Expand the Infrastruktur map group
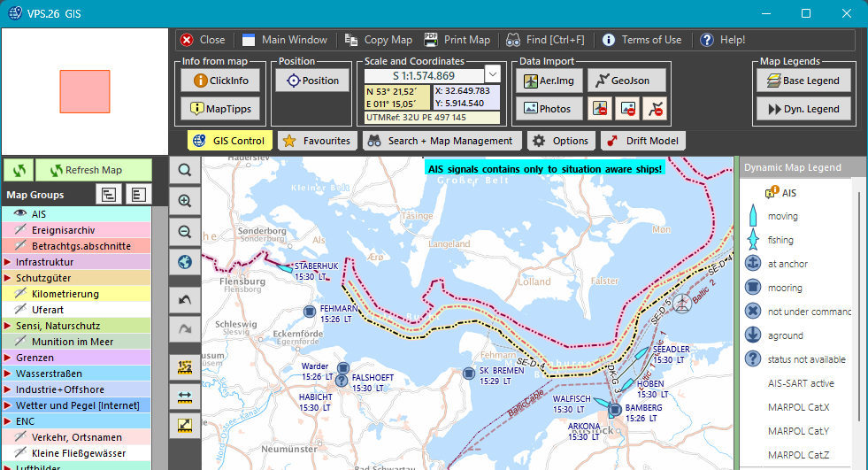The width and height of the screenshot is (868, 470). [x=7, y=262]
